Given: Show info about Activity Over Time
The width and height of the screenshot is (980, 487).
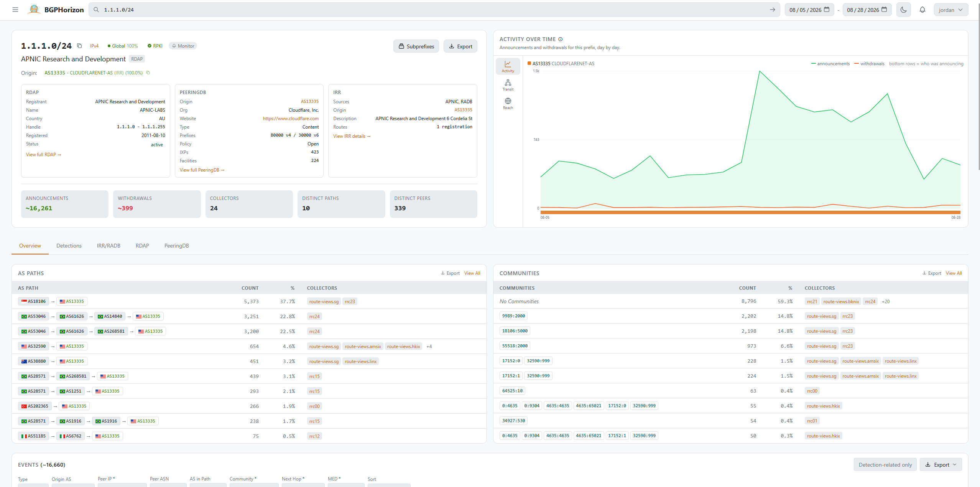Looking at the screenshot, I should 560,39.
